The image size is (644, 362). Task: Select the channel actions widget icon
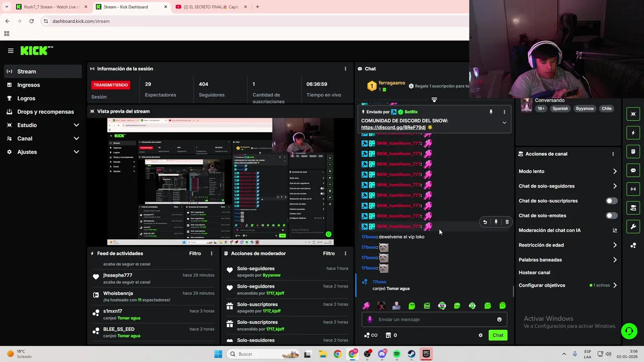click(633, 208)
